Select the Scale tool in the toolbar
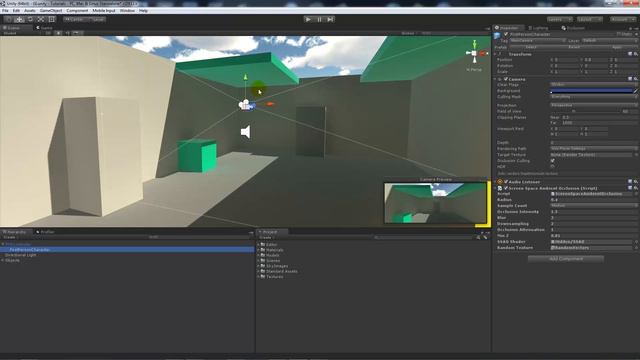Viewport: 640px width, 360px height. 40,19
